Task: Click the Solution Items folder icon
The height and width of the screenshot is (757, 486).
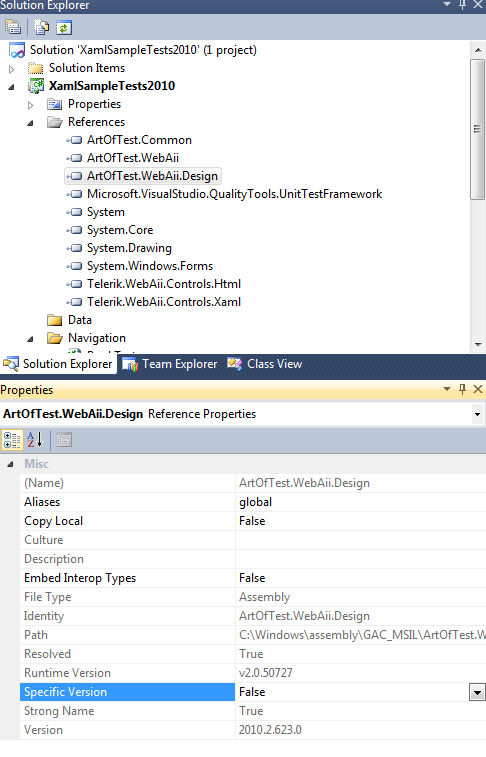Action: pos(35,68)
